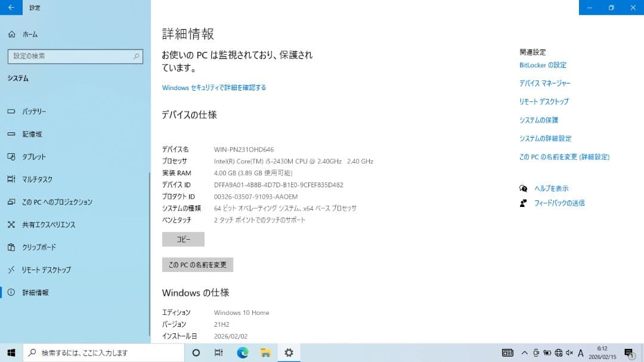Open Cortana circle icon on taskbar

click(x=196, y=352)
